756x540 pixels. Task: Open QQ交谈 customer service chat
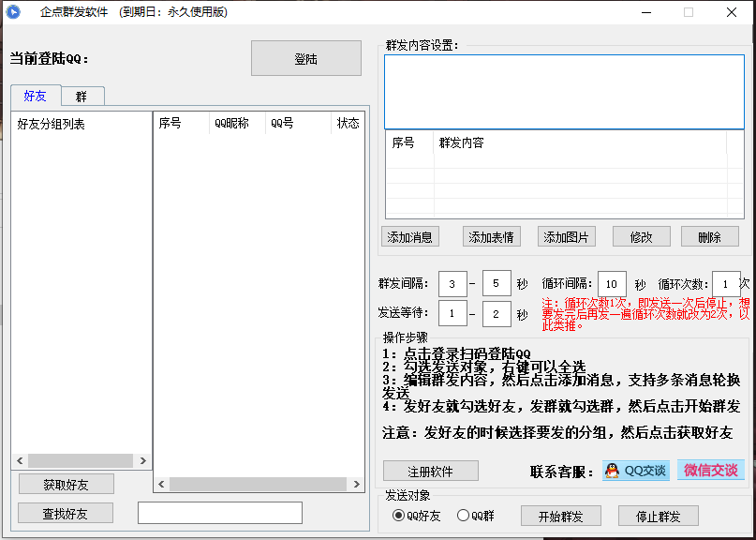635,470
